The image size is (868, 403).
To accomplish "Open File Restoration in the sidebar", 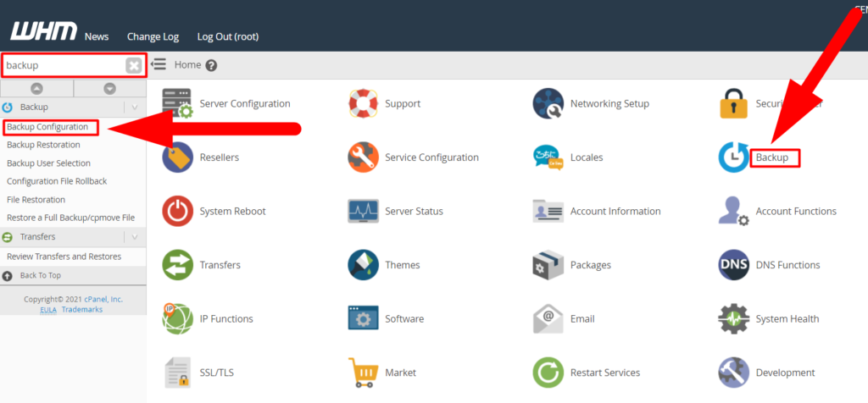I will point(36,200).
